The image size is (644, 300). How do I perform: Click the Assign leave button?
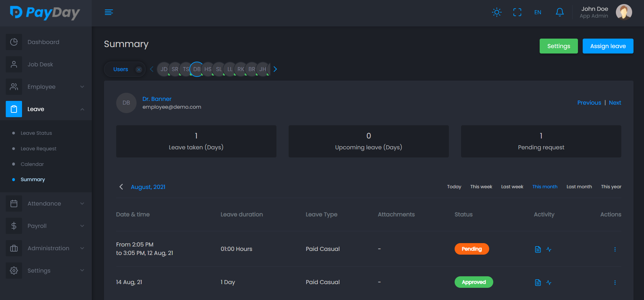[x=608, y=46]
